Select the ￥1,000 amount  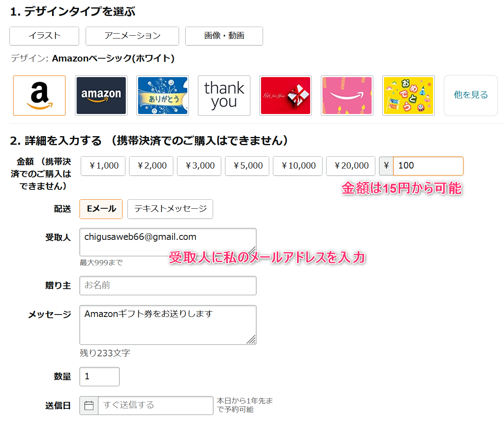pos(103,166)
